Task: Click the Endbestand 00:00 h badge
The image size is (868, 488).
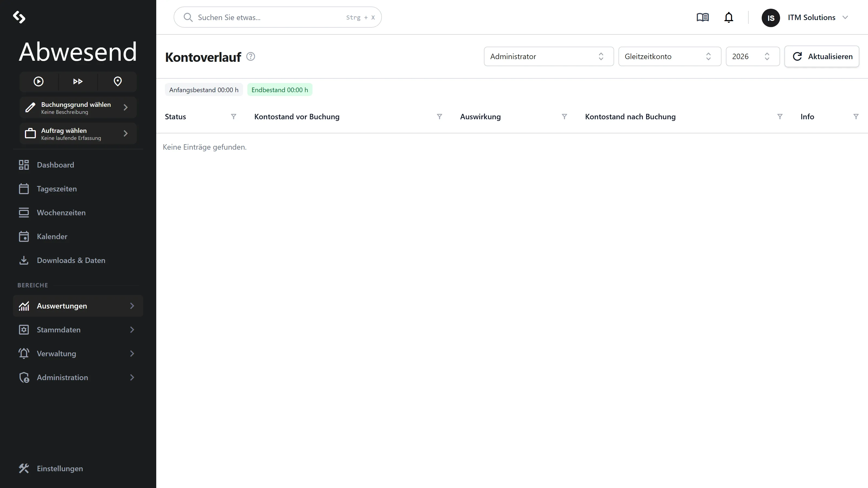Action: tap(280, 90)
